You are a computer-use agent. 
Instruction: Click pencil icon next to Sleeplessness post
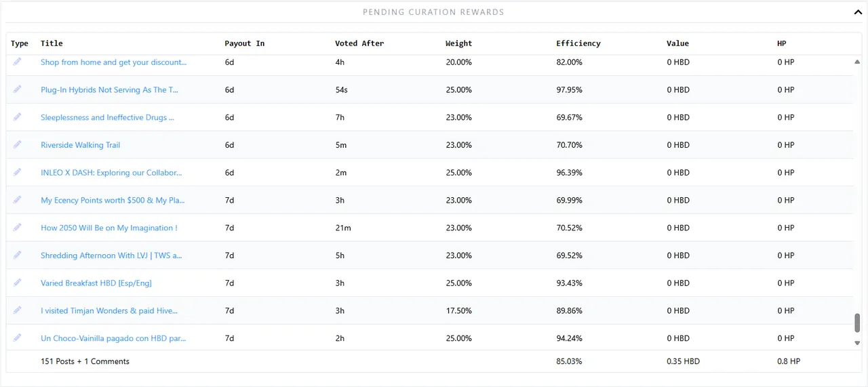(x=17, y=117)
